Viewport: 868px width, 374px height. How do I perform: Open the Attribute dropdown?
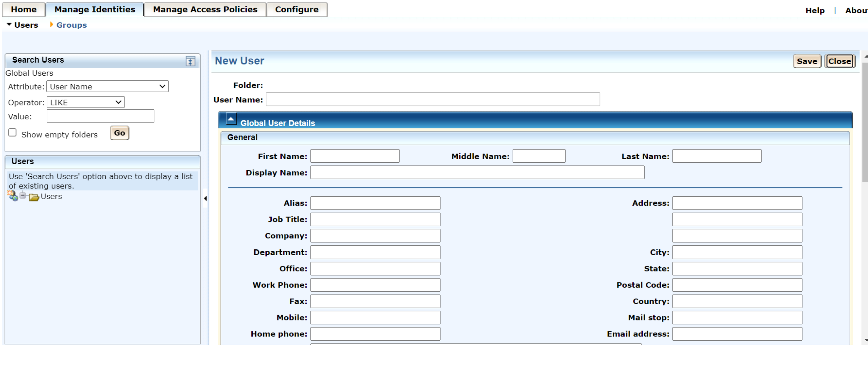[107, 86]
